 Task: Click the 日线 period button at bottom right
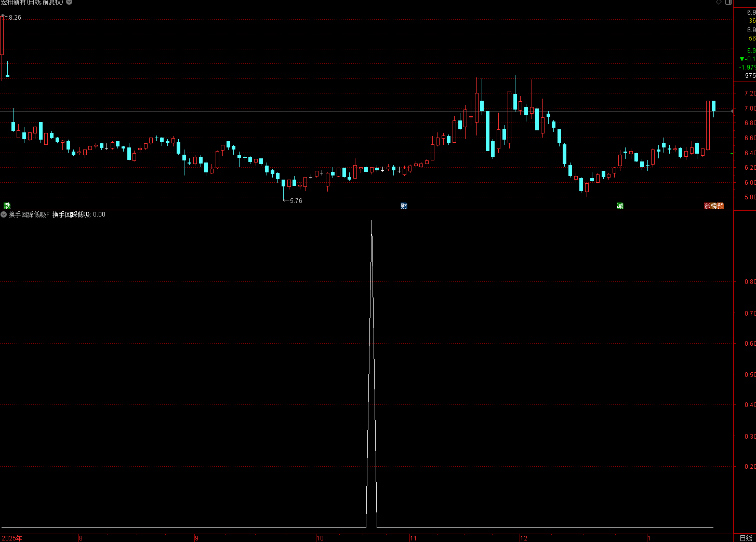tap(746, 538)
